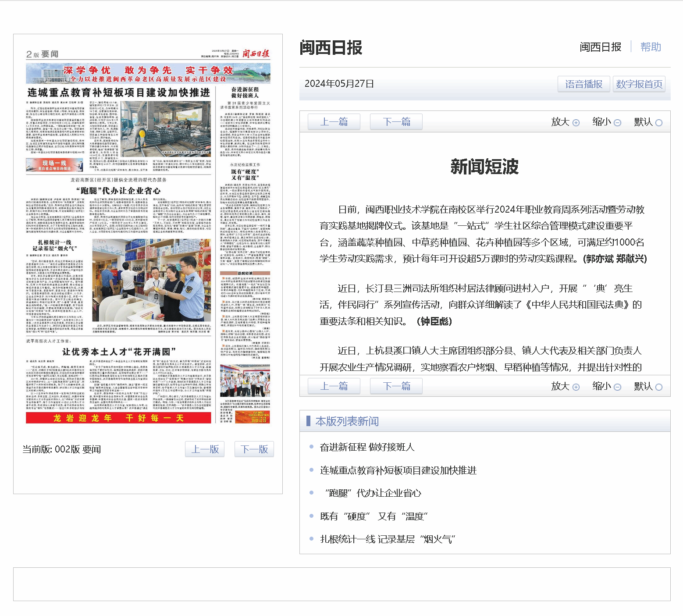Click the zoom-out minus icon in bottom toolbar

tap(618, 387)
